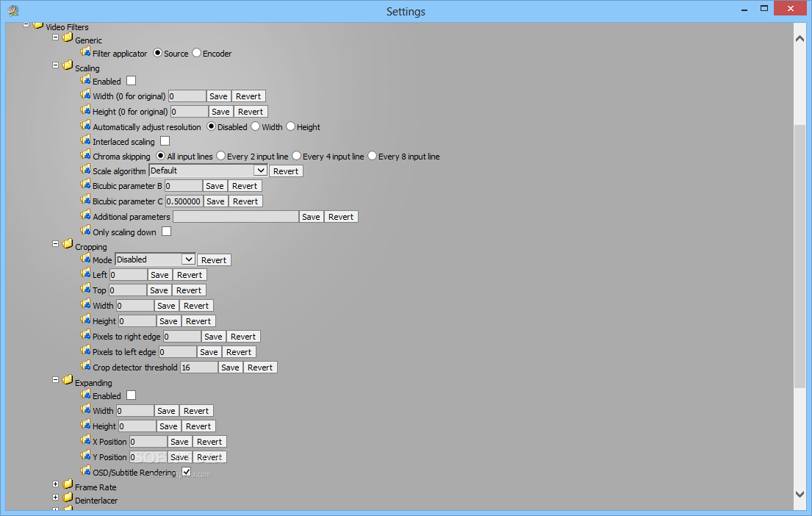812x516 pixels.
Task: Click the Settings window app icon
Action: [13, 11]
